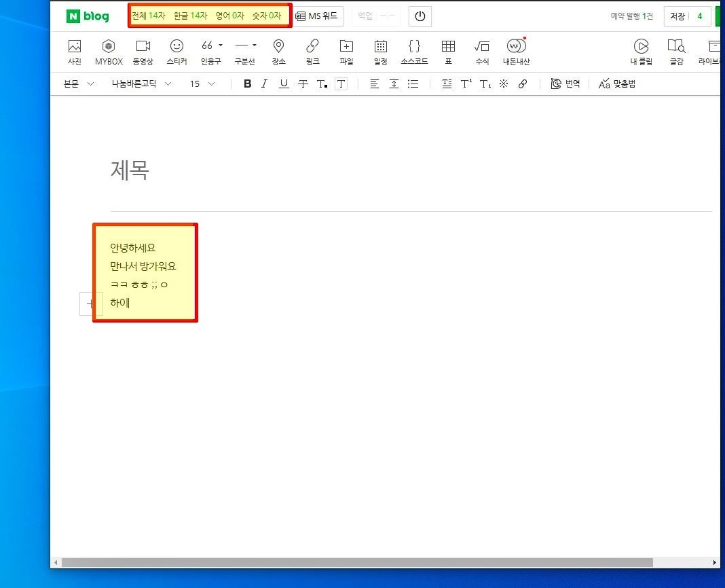The width and height of the screenshot is (725, 588).
Task: Insert a quotation with 인용구 icon
Action: [208, 52]
